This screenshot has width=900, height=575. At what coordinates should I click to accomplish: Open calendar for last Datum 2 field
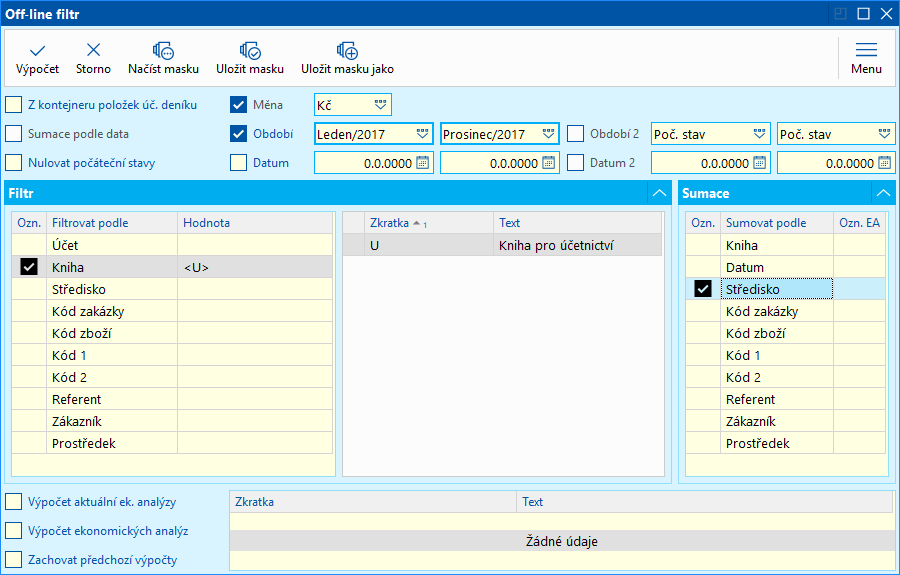click(x=884, y=163)
